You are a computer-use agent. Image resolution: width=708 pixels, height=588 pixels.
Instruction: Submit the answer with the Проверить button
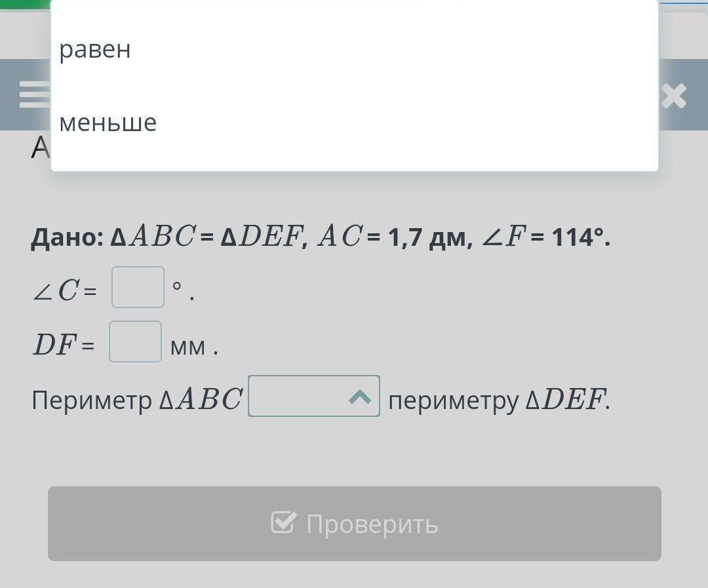point(355,524)
